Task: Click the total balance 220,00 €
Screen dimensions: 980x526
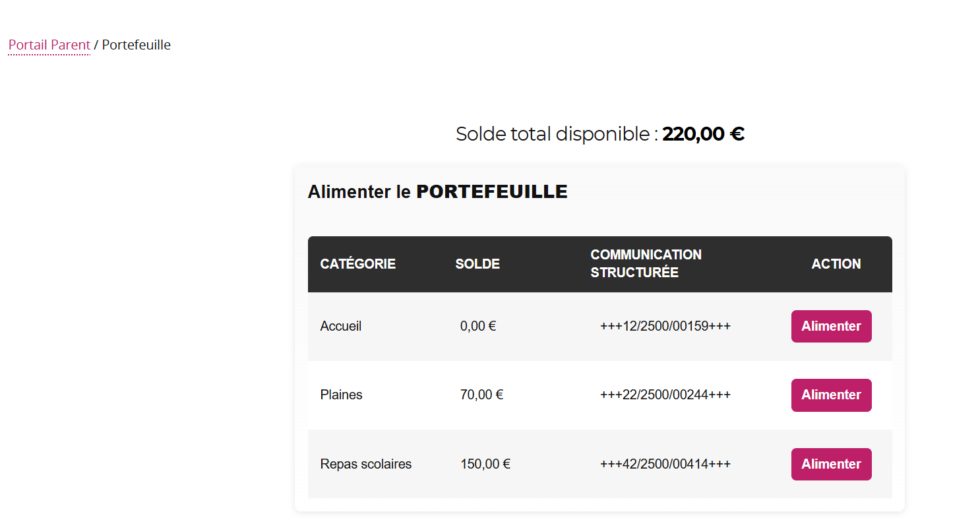Action: pos(703,133)
